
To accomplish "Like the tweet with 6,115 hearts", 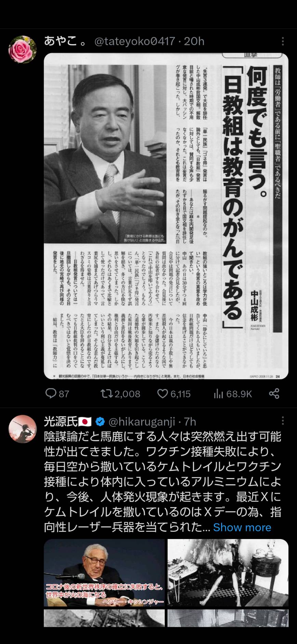I will coord(162,394).
